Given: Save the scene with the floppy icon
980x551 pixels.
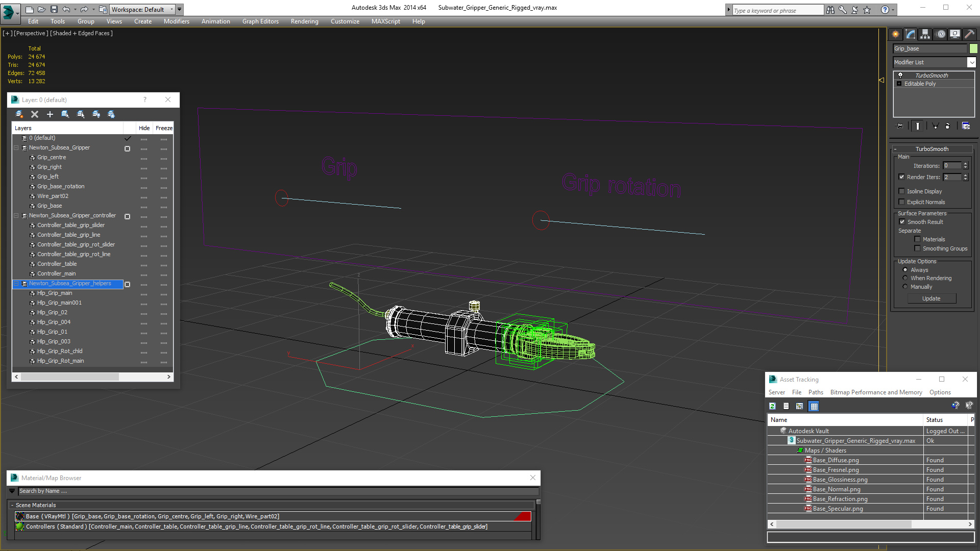Looking at the screenshot, I should click(x=54, y=9).
